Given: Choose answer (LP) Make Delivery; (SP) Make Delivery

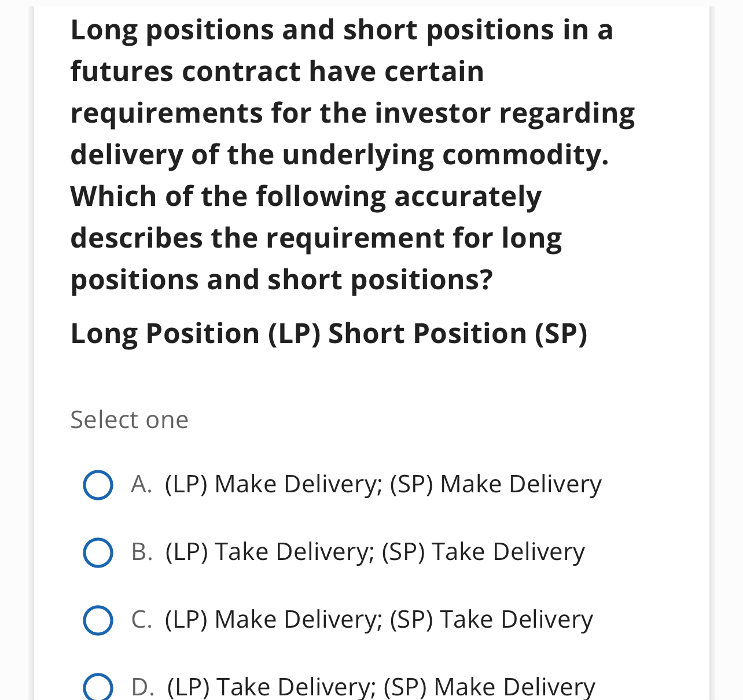Looking at the screenshot, I should (x=382, y=485).
